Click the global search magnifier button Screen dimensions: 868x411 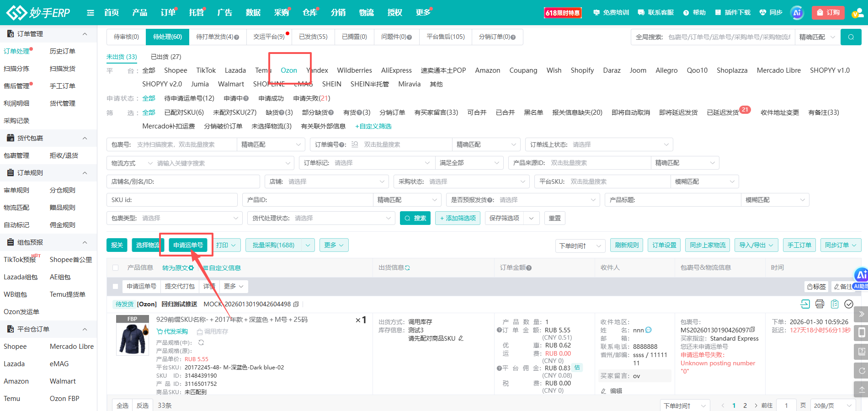point(851,37)
